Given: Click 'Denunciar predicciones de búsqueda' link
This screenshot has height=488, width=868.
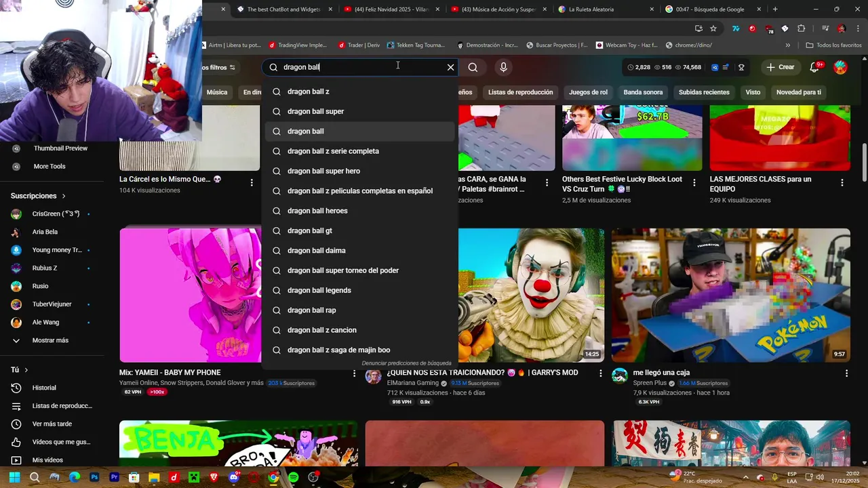Looking at the screenshot, I should (406, 363).
